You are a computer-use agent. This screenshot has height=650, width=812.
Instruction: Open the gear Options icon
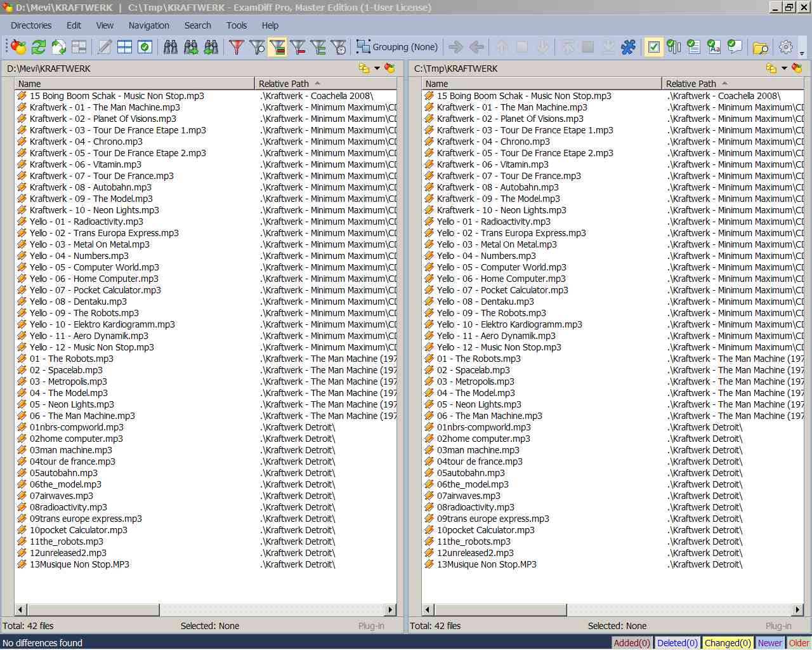786,47
